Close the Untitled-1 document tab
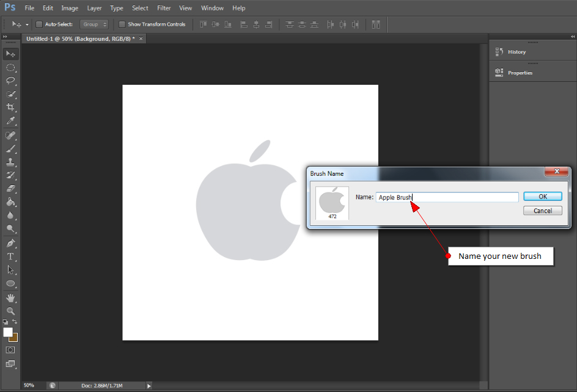 141,38
